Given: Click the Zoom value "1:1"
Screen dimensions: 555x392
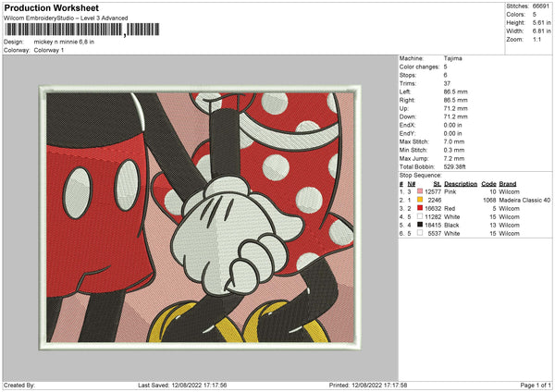Looking at the screenshot, I should [536, 39].
